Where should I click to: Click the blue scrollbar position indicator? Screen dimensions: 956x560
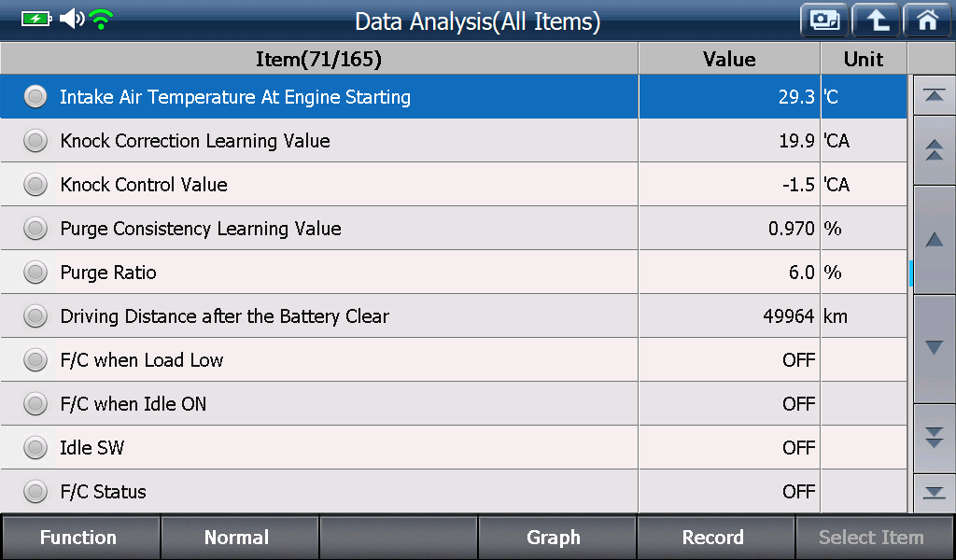point(911,273)
